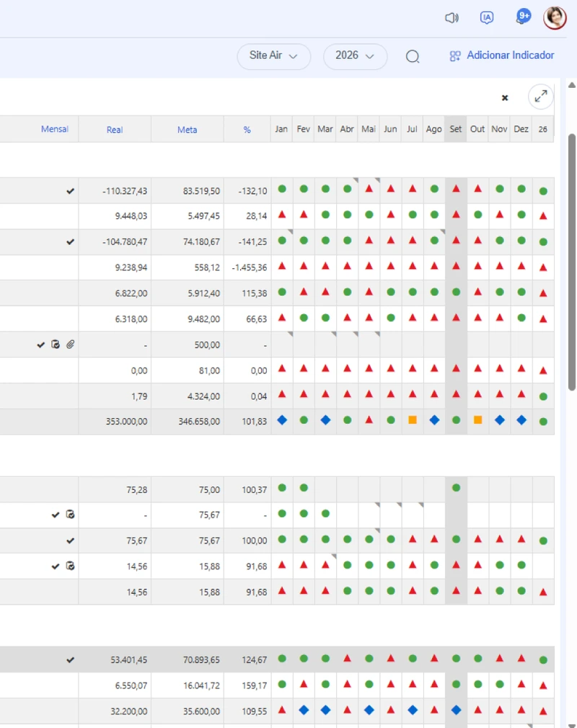Image resolution: width=577 pixels, height=728 pixels.
Task: Click the check mark in the 53.401,45 row
Action: [x=70, y=660]
